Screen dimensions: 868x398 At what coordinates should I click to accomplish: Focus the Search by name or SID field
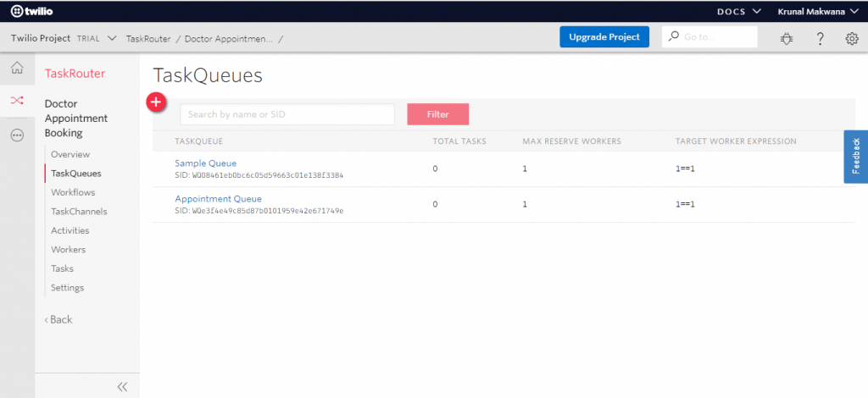click(287, 114)
